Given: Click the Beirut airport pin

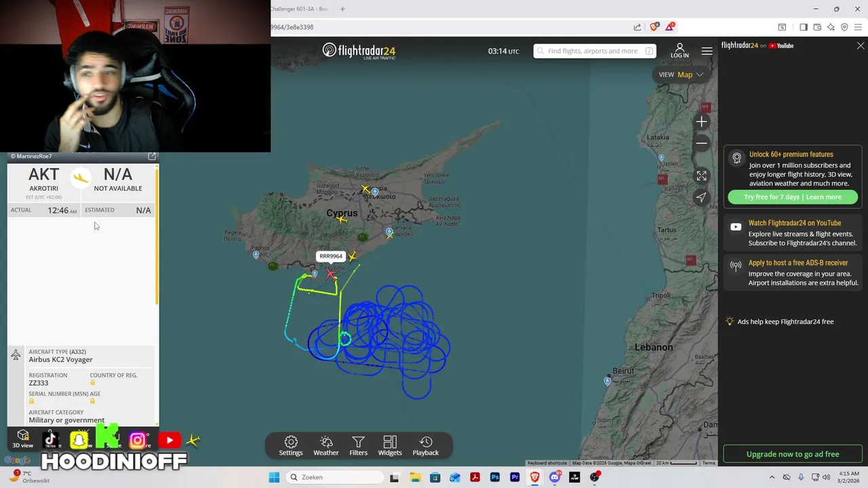Looking at the screenshot, I should pyautogui.click(x=608, y=381).
